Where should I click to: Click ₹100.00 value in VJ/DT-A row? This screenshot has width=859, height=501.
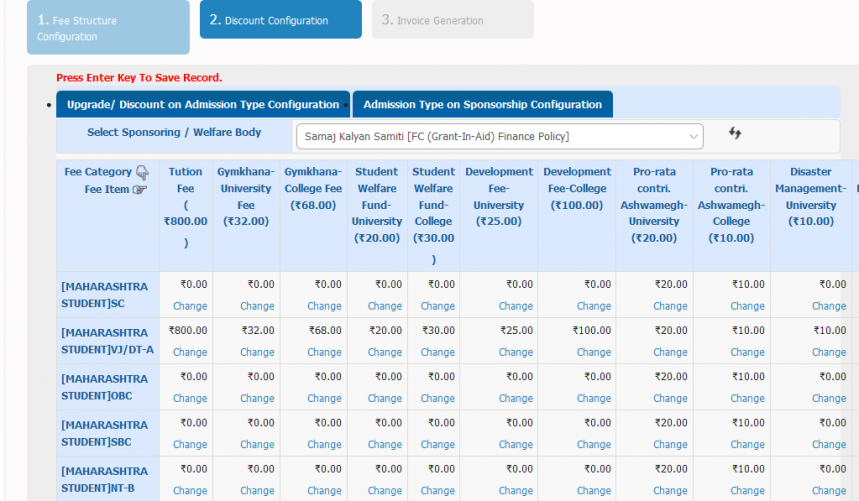[x=592, y=330]
